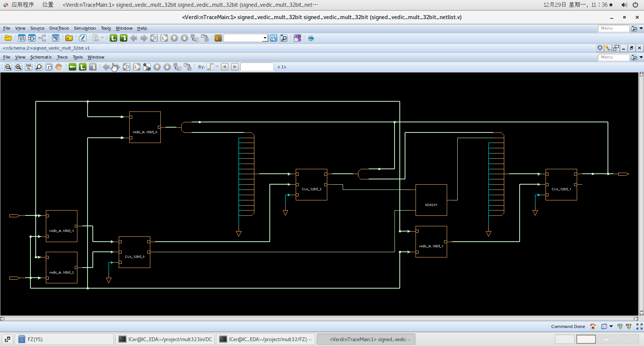Open the Schematic menu
644x346 pixels.
click(x=41, y=57)
